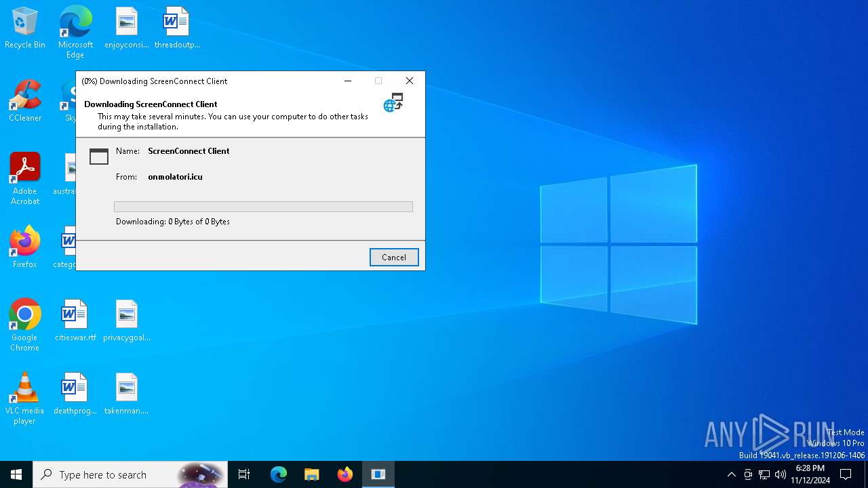
Task: Open the Recycle Bin desktop icon
Action: click(x=25, y=28)
